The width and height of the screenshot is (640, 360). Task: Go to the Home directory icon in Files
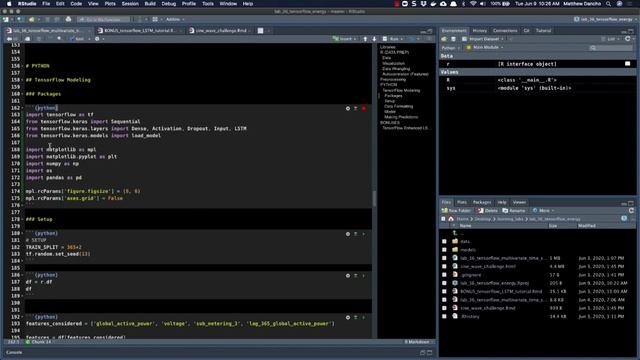(451, 219)
